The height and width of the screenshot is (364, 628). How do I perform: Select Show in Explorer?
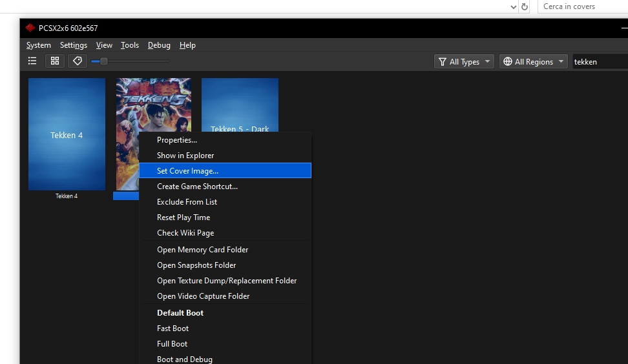225,155
